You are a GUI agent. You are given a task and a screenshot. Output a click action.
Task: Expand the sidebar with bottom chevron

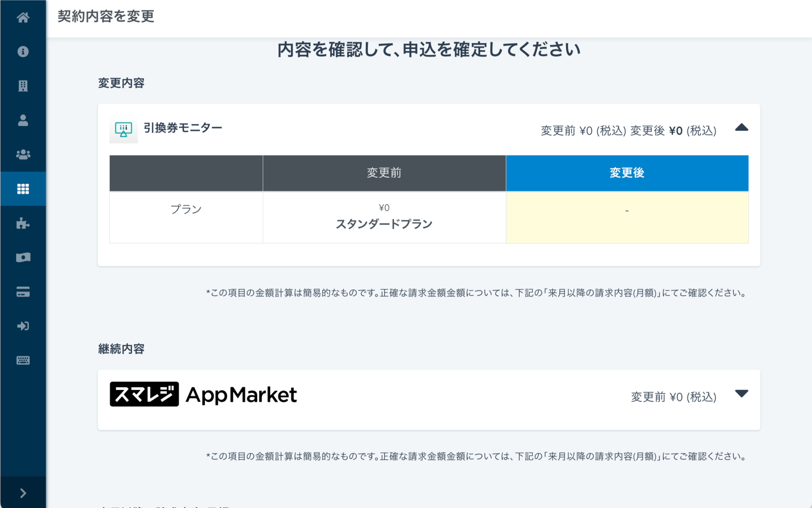23,493
